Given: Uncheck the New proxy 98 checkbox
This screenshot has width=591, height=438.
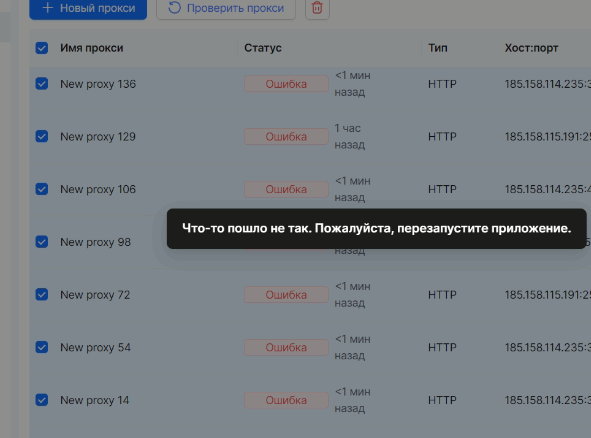Looking at the screenshot, I should (x=42, y=242).
